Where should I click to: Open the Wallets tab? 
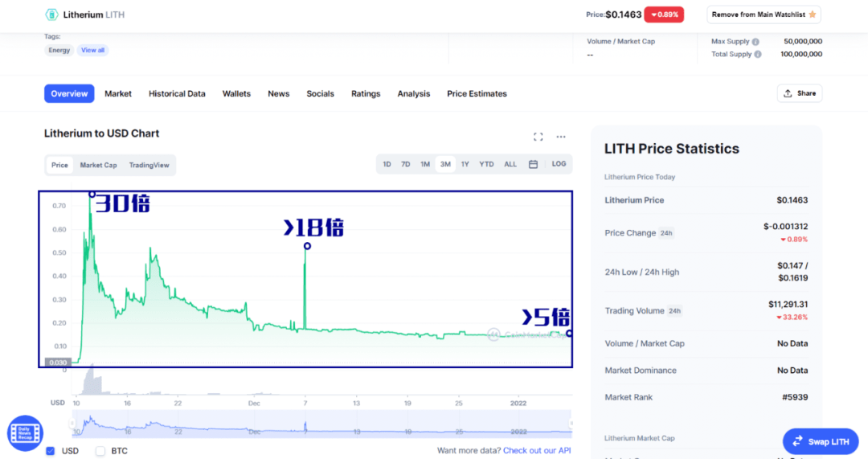click(236, 93)
